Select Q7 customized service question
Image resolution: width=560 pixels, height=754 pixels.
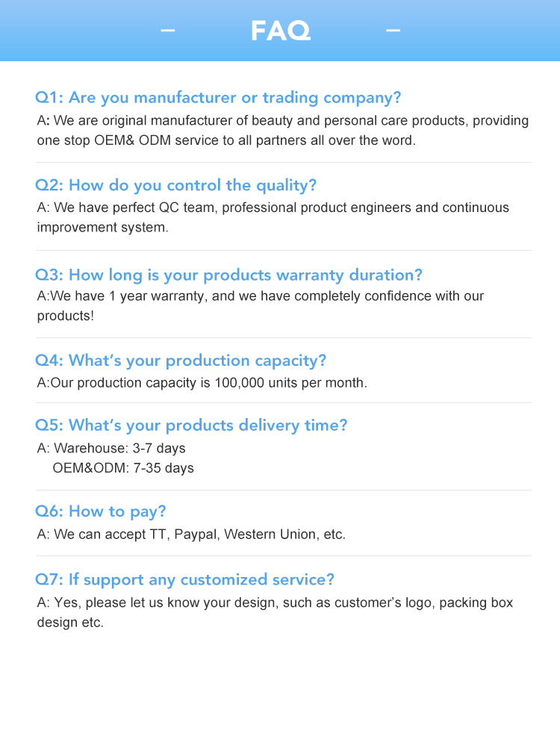point(184,580)
